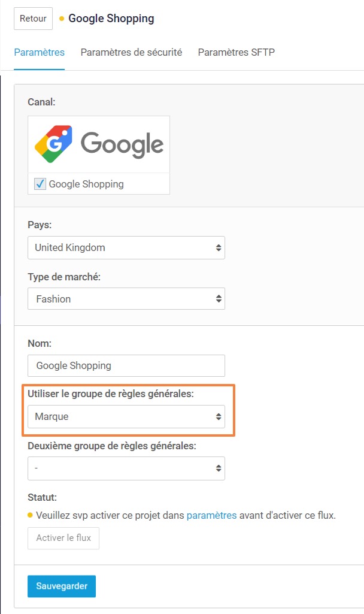Follow the paramètres link in status message
This screenshot has width=364, height=614.
(x=211, y=515)
